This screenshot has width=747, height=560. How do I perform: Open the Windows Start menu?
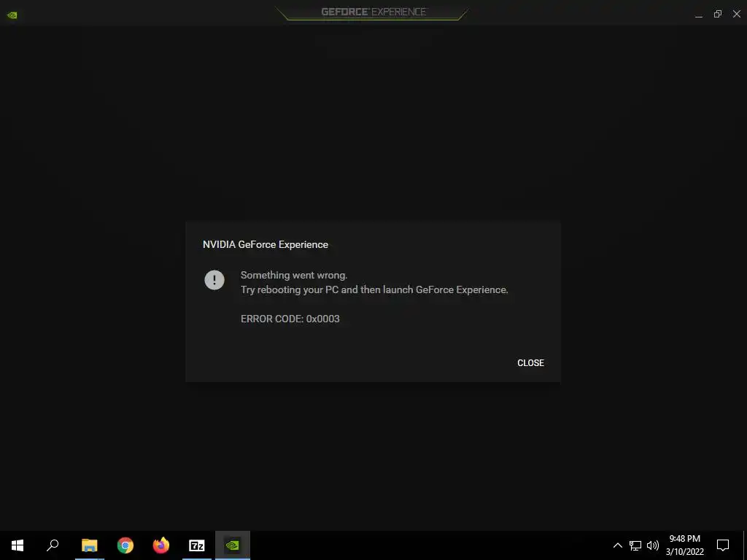pyautogui.click(x=18, y=545)
